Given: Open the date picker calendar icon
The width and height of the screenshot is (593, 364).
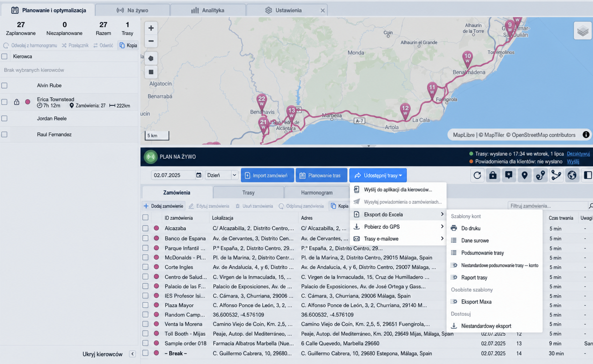Looking at the screenshot, I should (198, 175).
